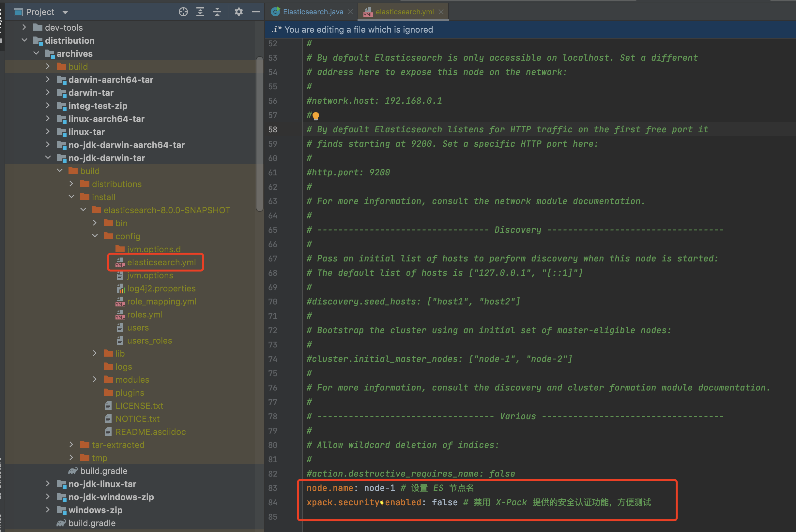Select the elasticsearch.yml editor tab
This screenshot has height=532, width=796.
[404, 12]
